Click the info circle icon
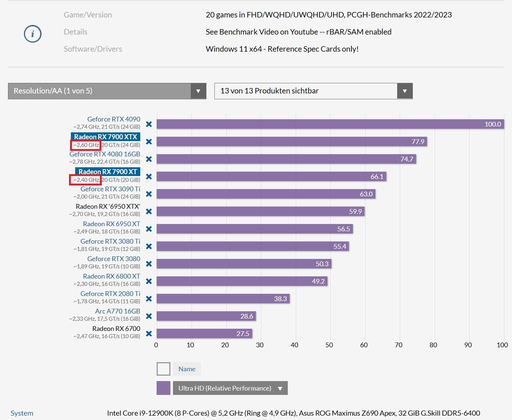The image size is (512, 420). tap(33, 34)
